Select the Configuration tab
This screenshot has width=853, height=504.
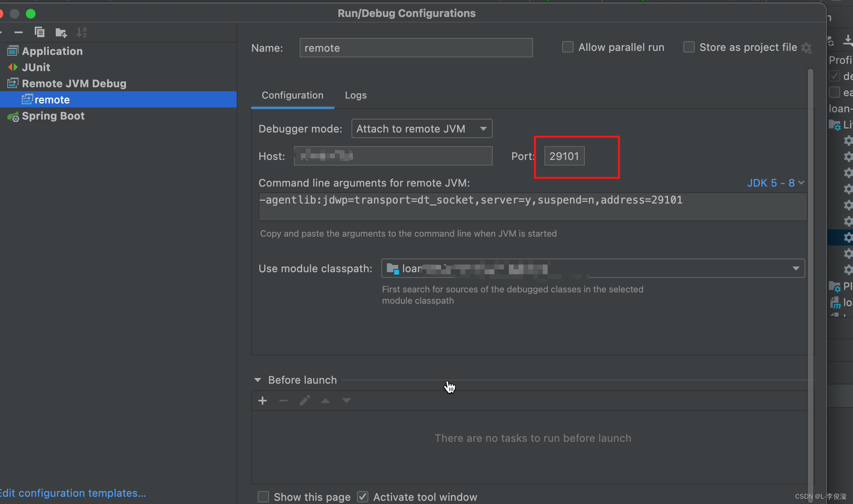click(292, 95)
